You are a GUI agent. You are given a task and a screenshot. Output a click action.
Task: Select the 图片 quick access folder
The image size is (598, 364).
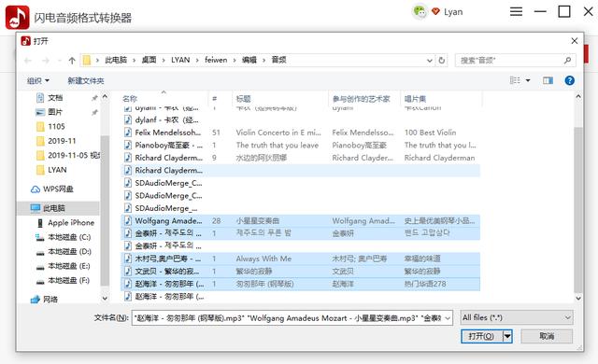pos(55,112)
